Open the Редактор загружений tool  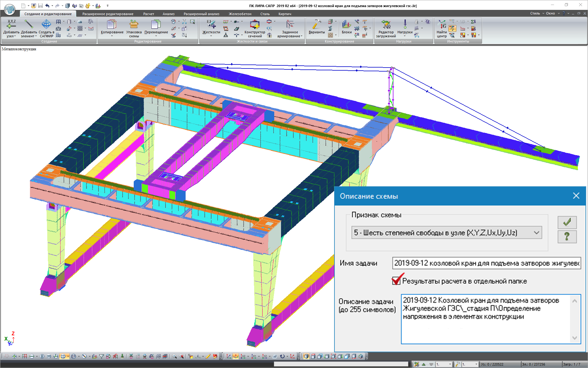click(x=386, y=28)
